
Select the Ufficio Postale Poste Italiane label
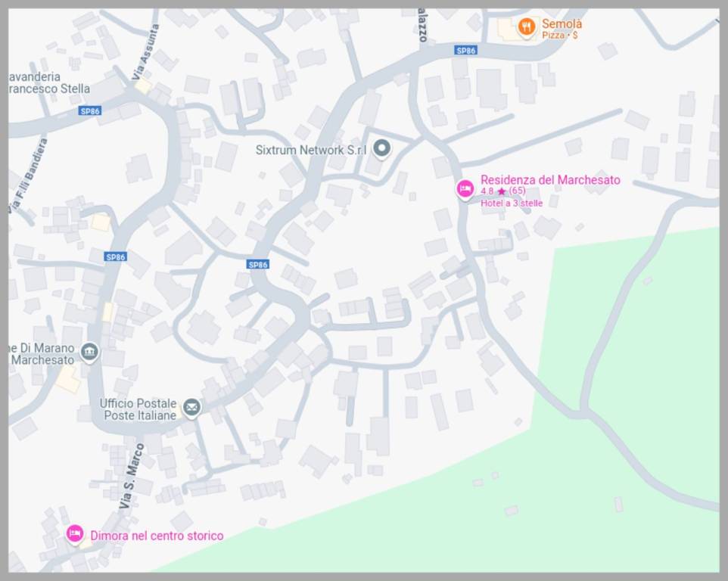[138, 409]
